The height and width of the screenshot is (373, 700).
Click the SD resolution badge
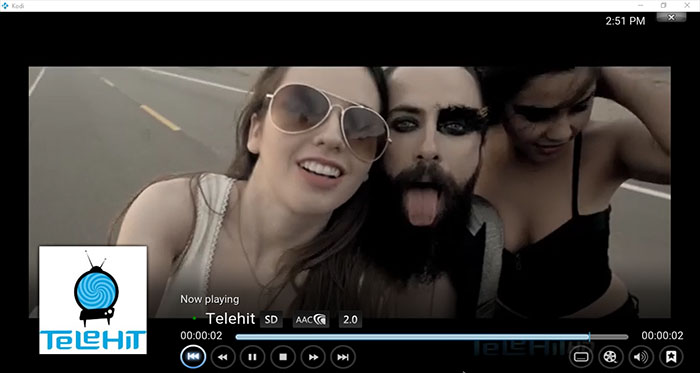(x=271, y=319)
